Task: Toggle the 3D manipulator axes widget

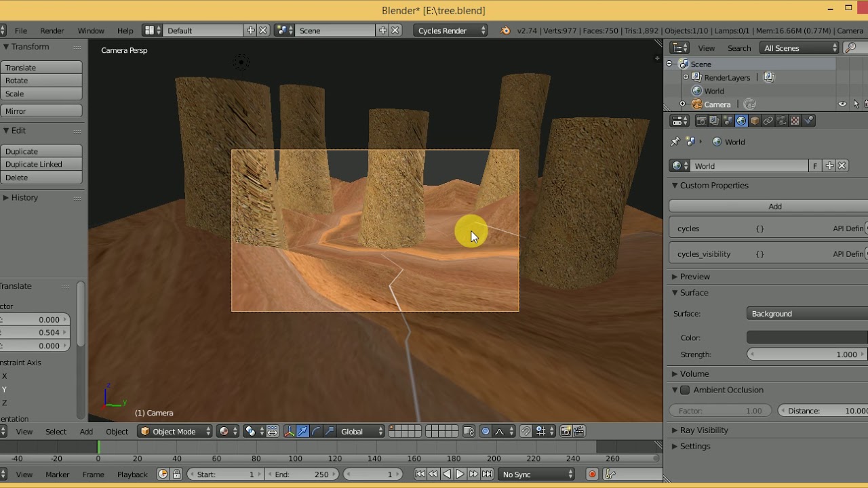Action: (x=289, y=431)
